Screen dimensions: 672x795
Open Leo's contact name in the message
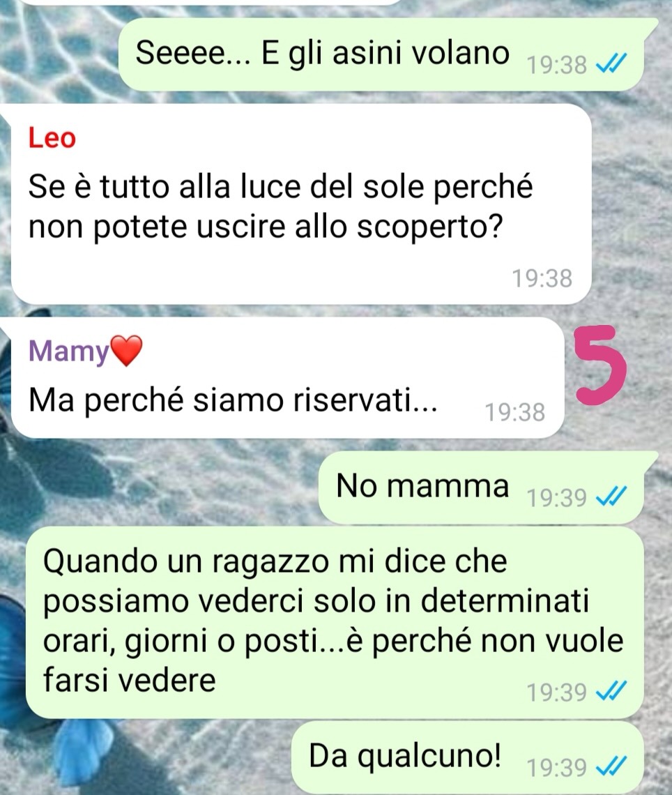(52, 138)
